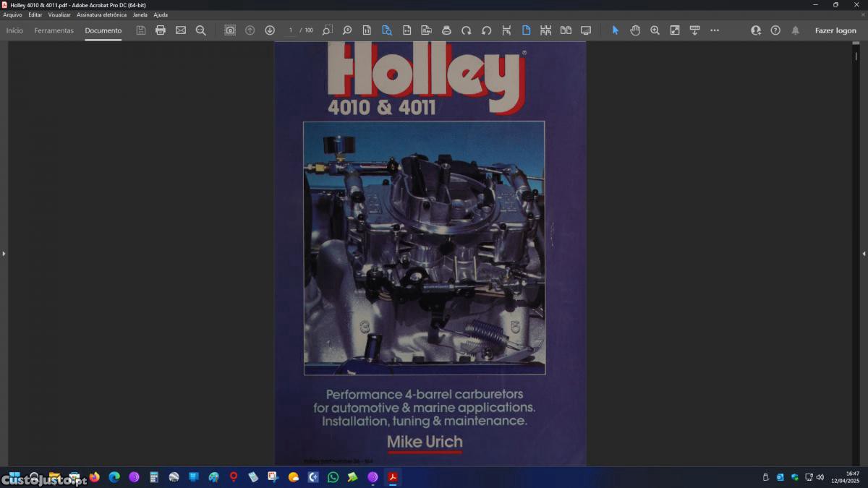868x488 pixels.
Task: Go to next page with down arrow
Action: coord(270,30)
